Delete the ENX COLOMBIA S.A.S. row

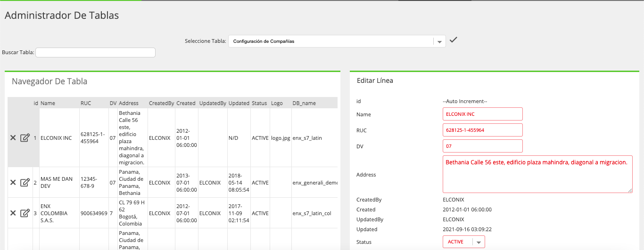pyautogui.click(x=13, y=213)
